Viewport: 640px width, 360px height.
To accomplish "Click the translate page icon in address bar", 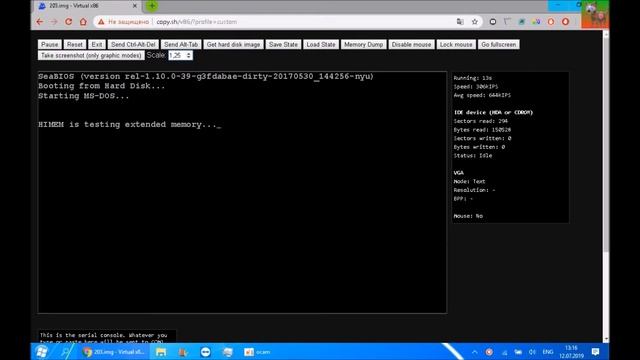I will pos(460,22).
